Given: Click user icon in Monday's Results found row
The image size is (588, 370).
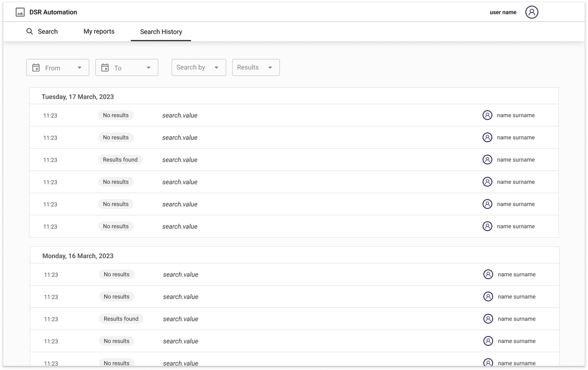Looking at the screenshot, I should pyautogui.click(x=488, y=318).
